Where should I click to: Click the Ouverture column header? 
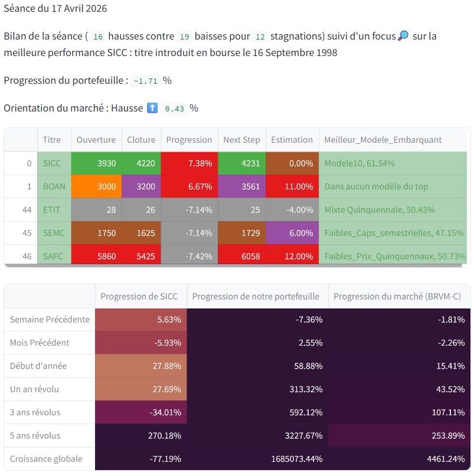pyautogui.click(x=96, y=140)
